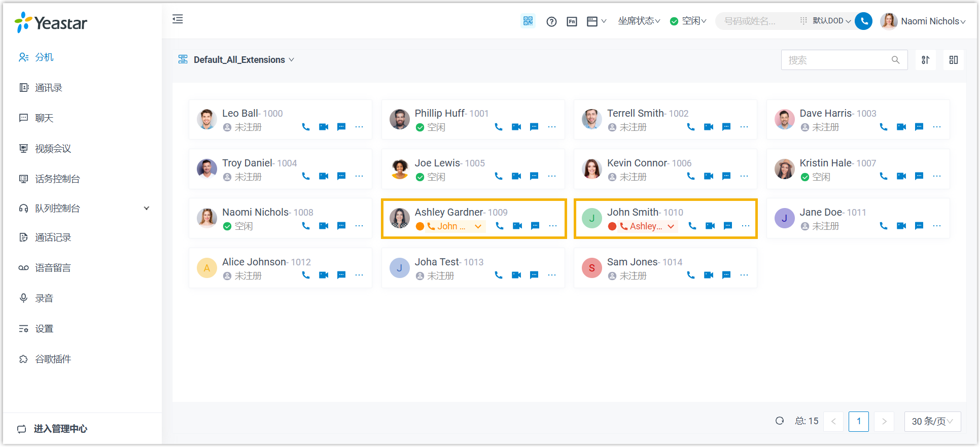The height and width of the screenshot is (447, 980).
Task: Go to 语音留言 in sidebar
Action: 53,268
